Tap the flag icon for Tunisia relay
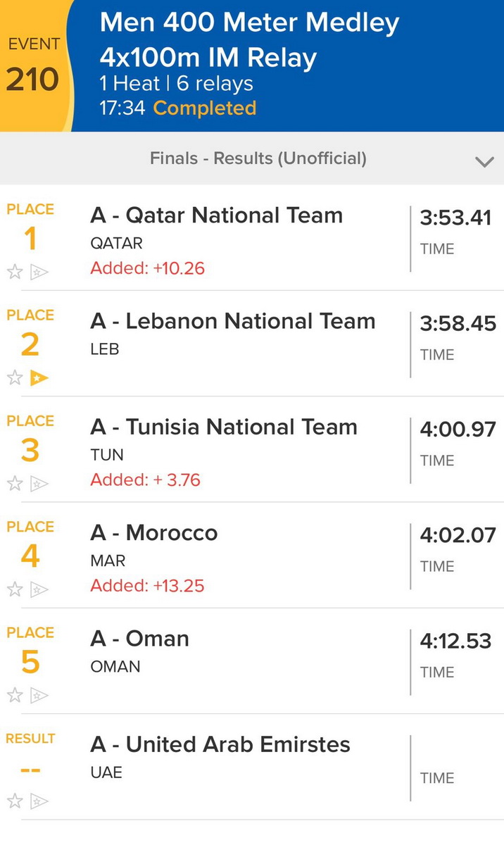Image resolution: width=504 pixels, height=845 pixels. tap(39, 484)
